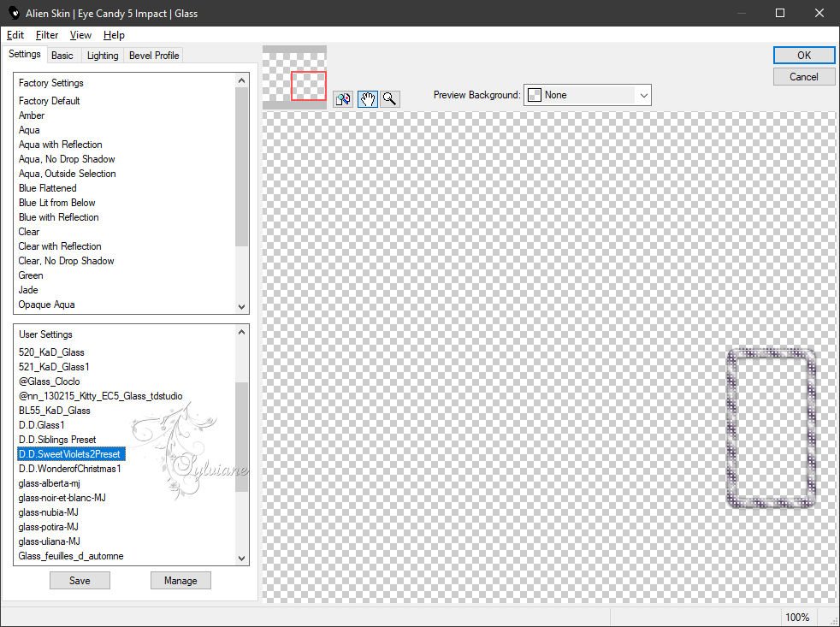Select @Glass_Cloclo user setting
The width and height of the screenshot is (840, 627).
coord(50,381)
